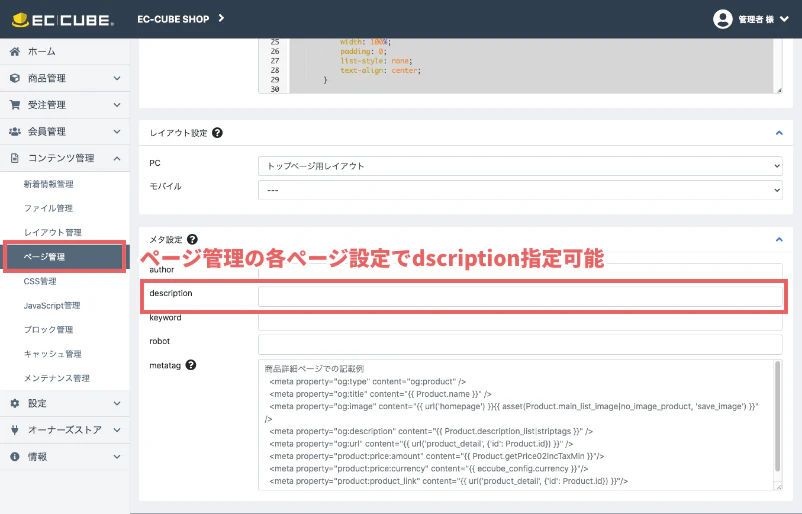Click the admin user avatar icon
The image size is (802, 514).
(722, 19)
